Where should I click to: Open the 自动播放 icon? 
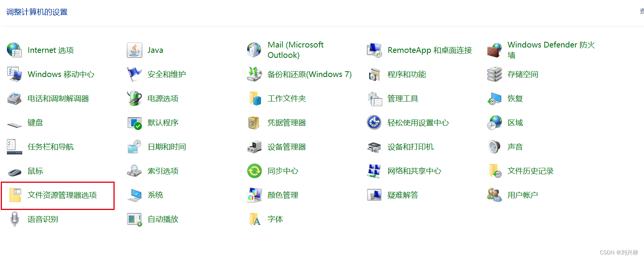pyautogui.click(x=135, y=219)
